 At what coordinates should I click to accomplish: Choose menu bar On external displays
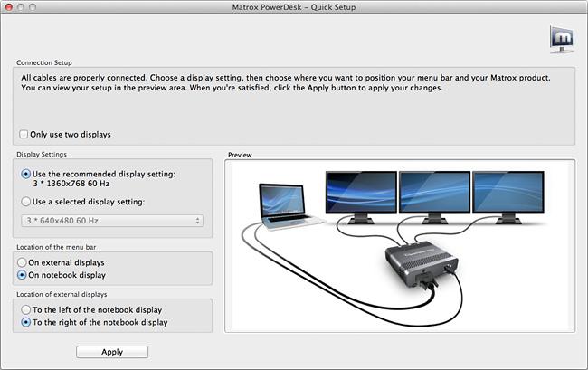[22, 262]
